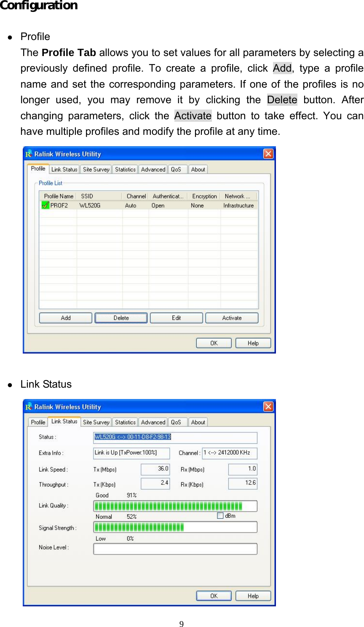The image size is (364, 627).
Task: Click the Ralink utility icon in the Profile window title bar
Action: 29,154
